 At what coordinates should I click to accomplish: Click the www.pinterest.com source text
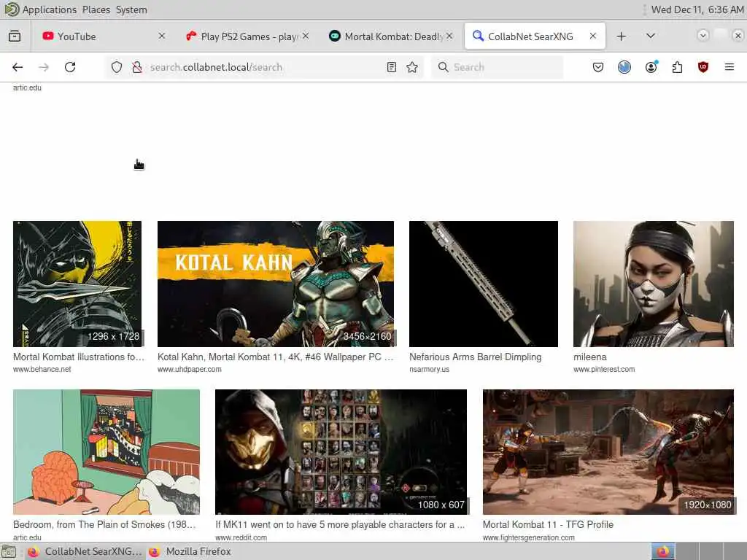604,369
